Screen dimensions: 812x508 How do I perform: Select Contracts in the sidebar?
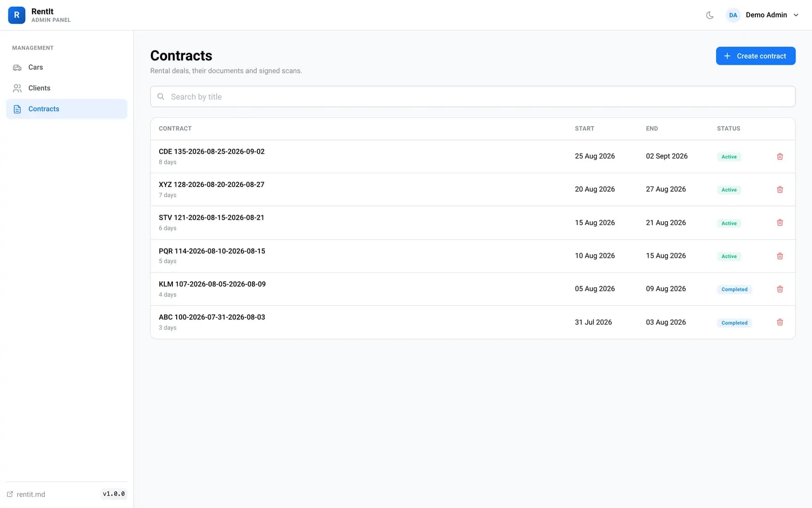66,109
